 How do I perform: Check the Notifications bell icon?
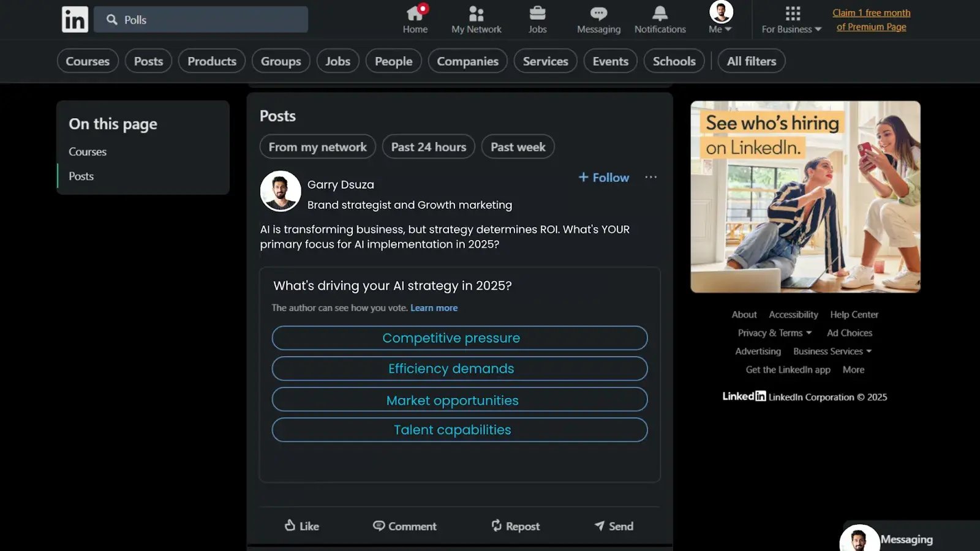[x=660, y=13]
